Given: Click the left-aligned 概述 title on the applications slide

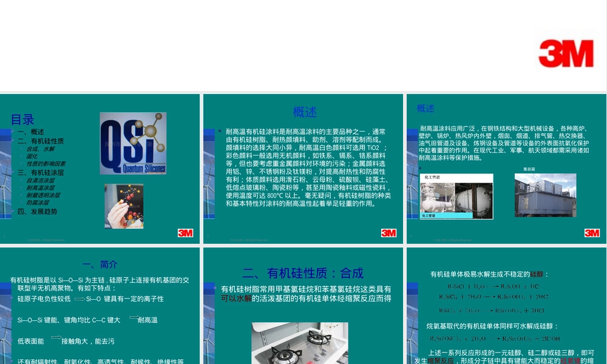Looking at the screenshot, I should tap(425, 109).
